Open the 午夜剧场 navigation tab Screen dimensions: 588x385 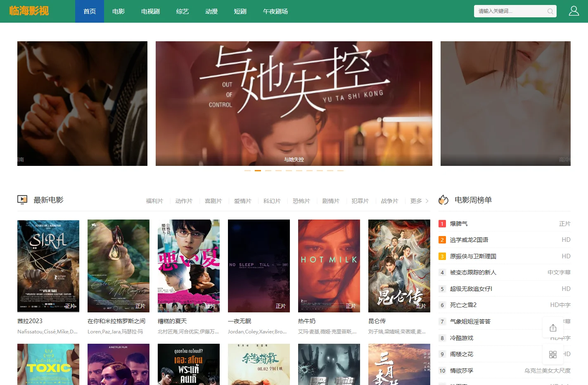275,11
